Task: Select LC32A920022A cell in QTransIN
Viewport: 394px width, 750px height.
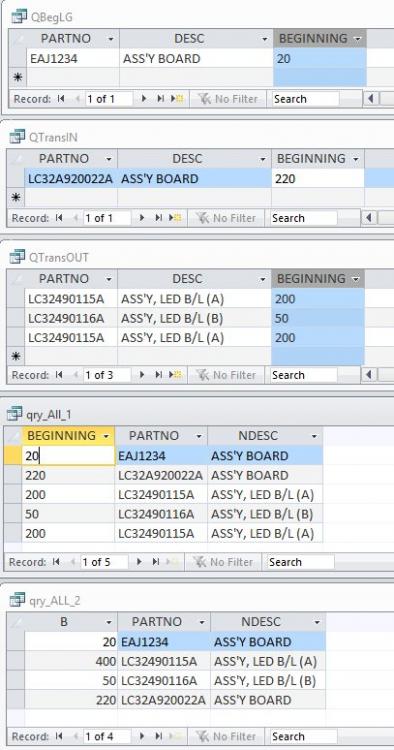Action: 71,179
